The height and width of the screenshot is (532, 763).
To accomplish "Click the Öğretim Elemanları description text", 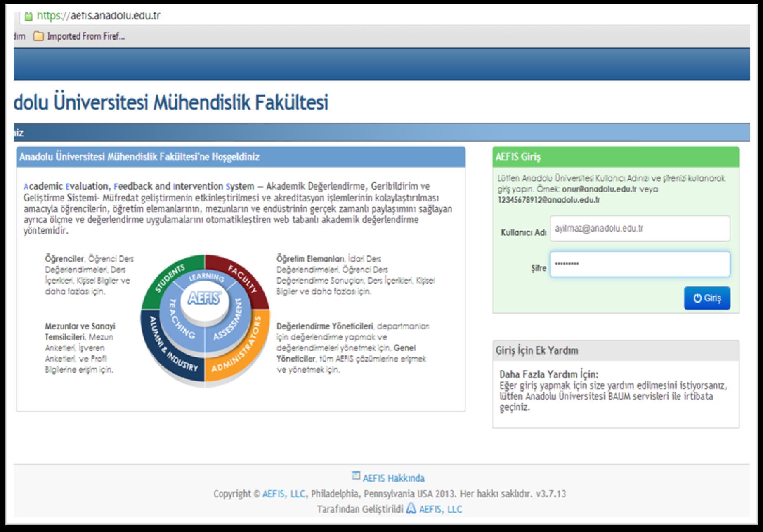I will coord(356,275).
